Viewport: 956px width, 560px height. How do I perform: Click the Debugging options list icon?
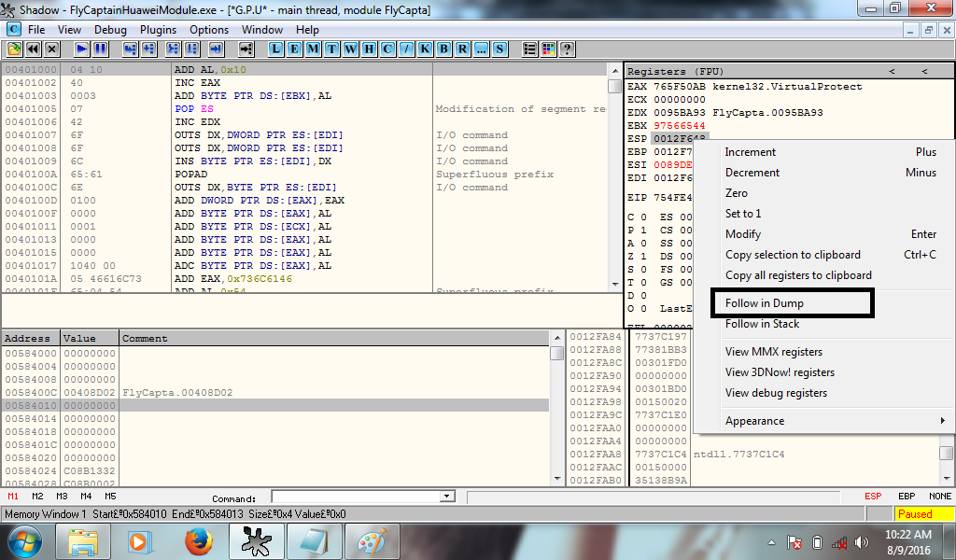[x=529, y=49]
